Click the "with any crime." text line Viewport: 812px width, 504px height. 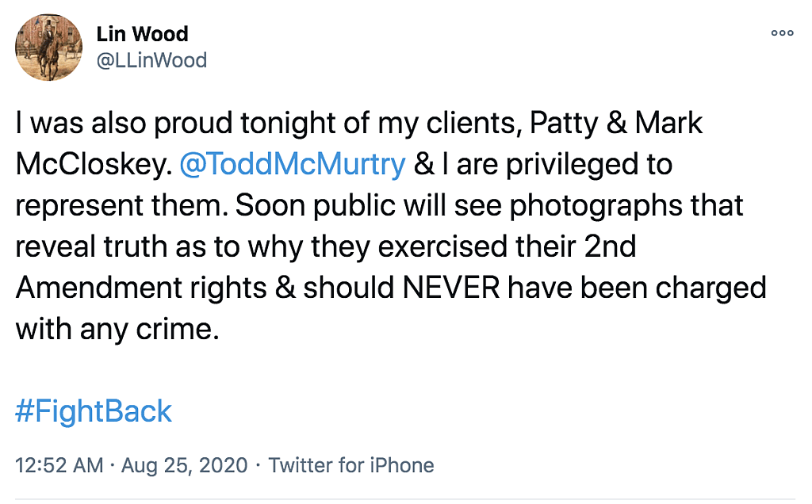[x=117, y=327]
